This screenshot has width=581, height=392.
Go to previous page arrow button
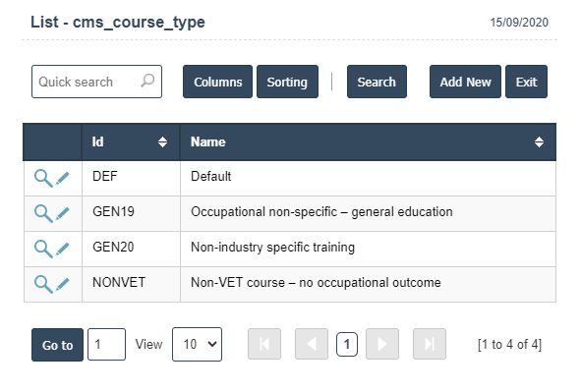click(312, 344)
